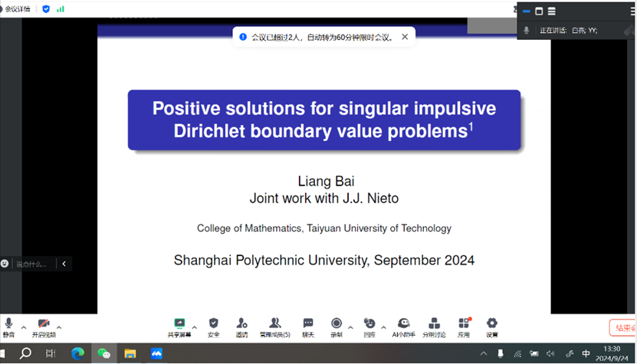Viewport: 637px width, 364px height.
Task: Mute the microphone (静音)
Action: pos(8,325)
